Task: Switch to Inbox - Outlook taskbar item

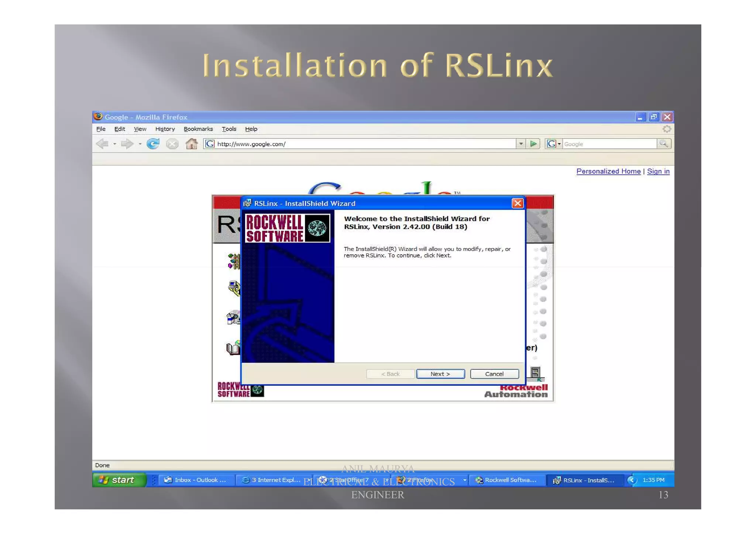Action: 196,480
